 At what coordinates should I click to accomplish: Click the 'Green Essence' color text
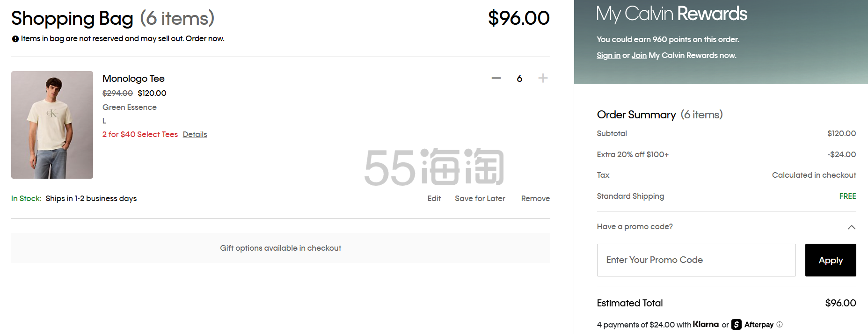click(x=130, y=107)
